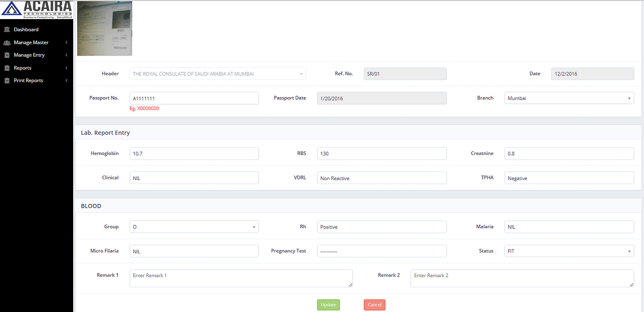Click the Print Reports clipboard icon
644x312 pixels.
[7, 81]
